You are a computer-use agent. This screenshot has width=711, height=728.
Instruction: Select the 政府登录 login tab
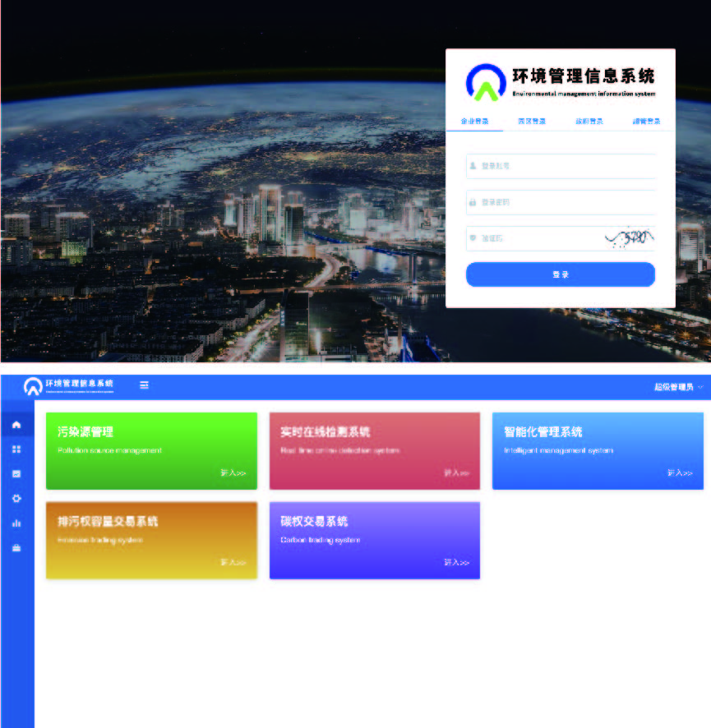point(589,122)
